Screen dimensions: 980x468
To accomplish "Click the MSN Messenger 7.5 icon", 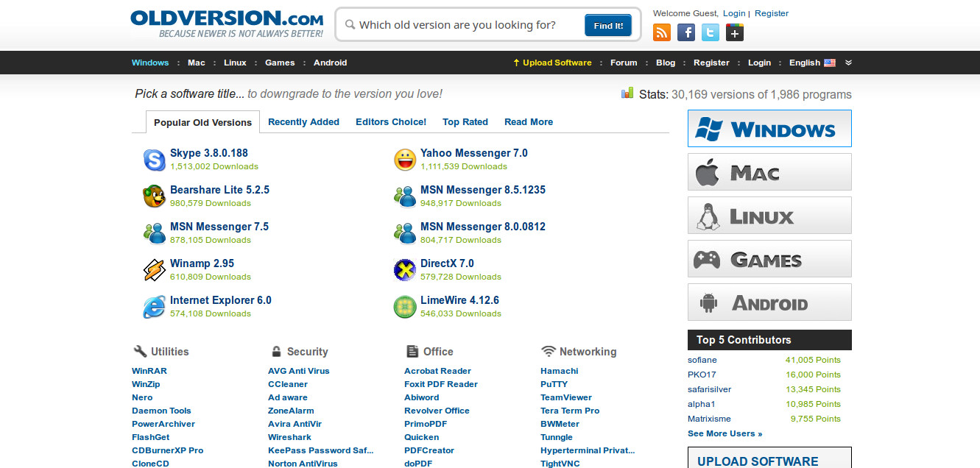I will click(x=155, y=233).
